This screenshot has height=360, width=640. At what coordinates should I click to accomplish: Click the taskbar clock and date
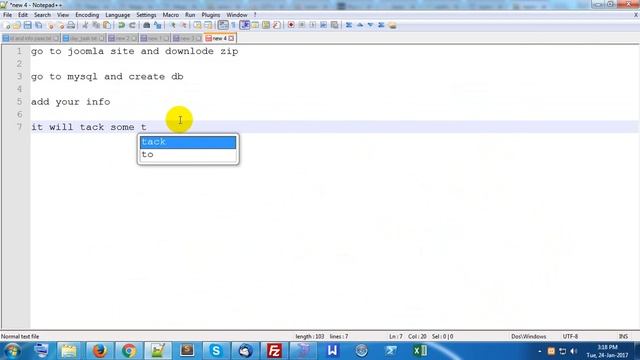coord(607,351)
